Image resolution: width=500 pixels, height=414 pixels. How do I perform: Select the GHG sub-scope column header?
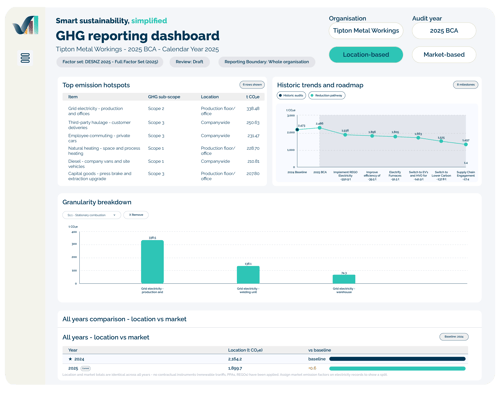[x=164, y=97]
